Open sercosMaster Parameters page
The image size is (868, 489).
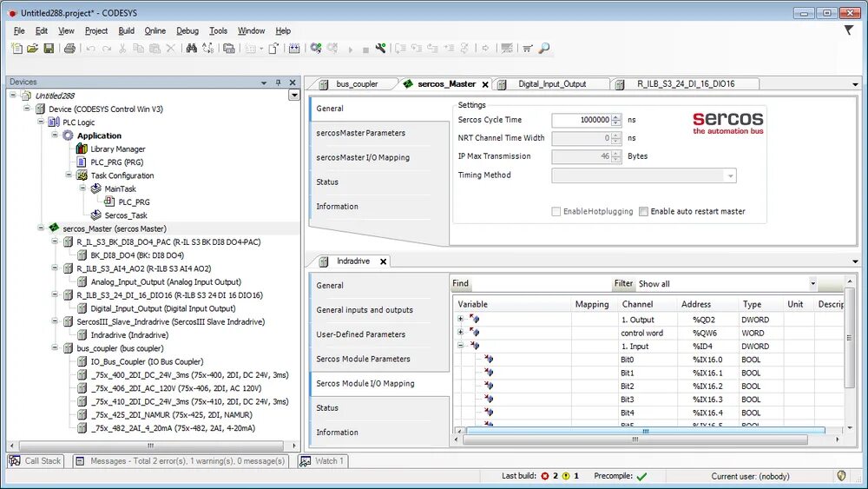tap(361, 133)
